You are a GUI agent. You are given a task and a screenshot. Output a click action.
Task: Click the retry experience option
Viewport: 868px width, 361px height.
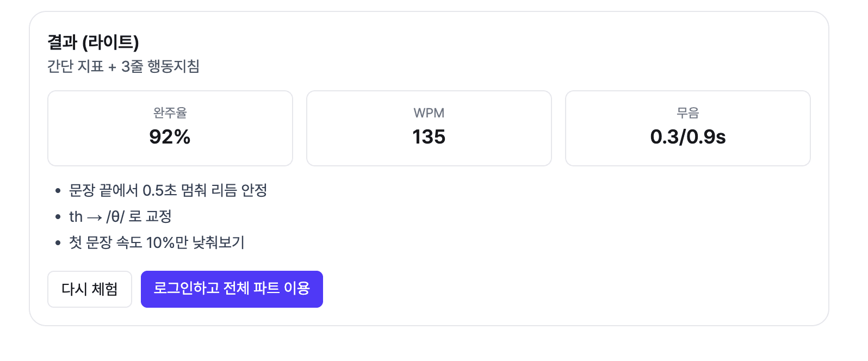90,289
